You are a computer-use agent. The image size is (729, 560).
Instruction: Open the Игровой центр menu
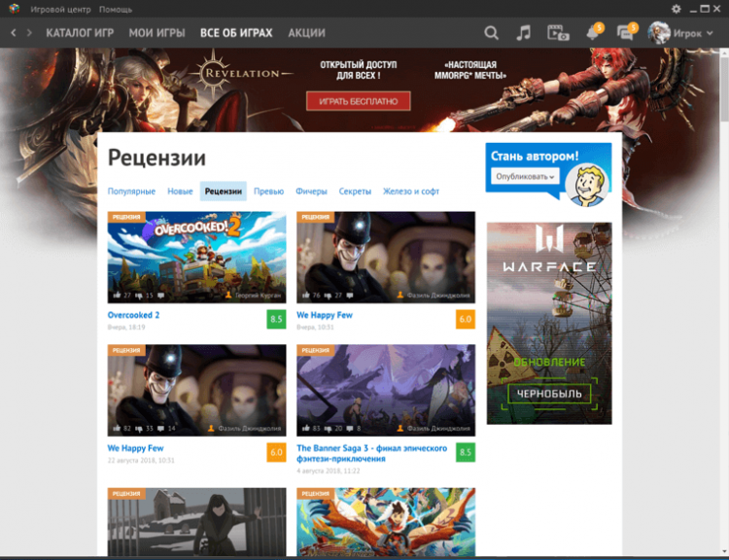click(61, 8)
